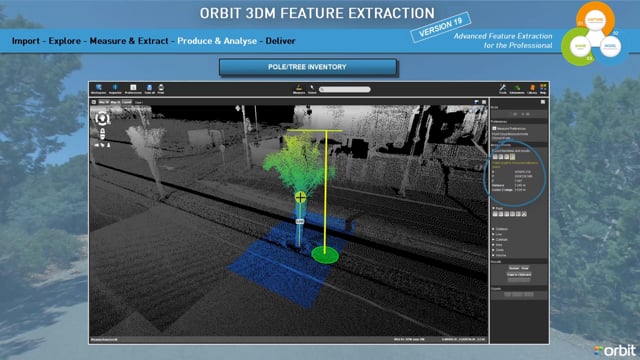Open the Help icon

click(x=543, y=89)
